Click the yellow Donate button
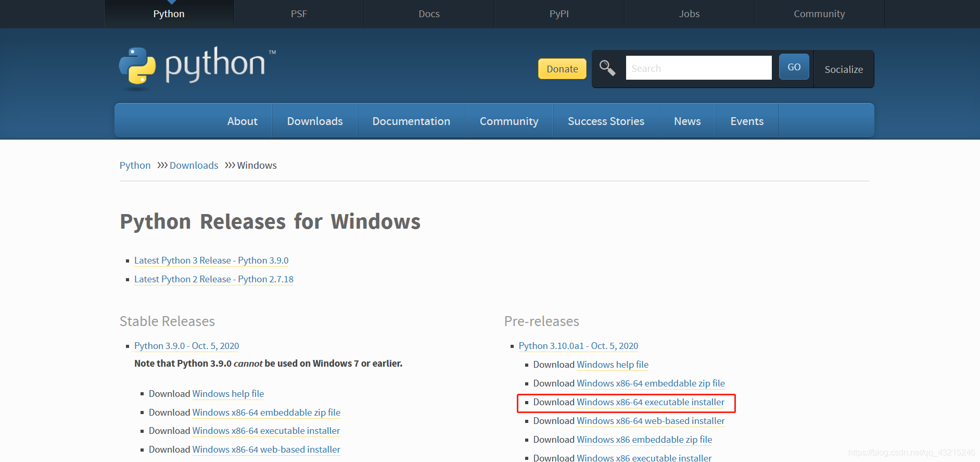Screen dimensions: 980x462 [562, 69]
